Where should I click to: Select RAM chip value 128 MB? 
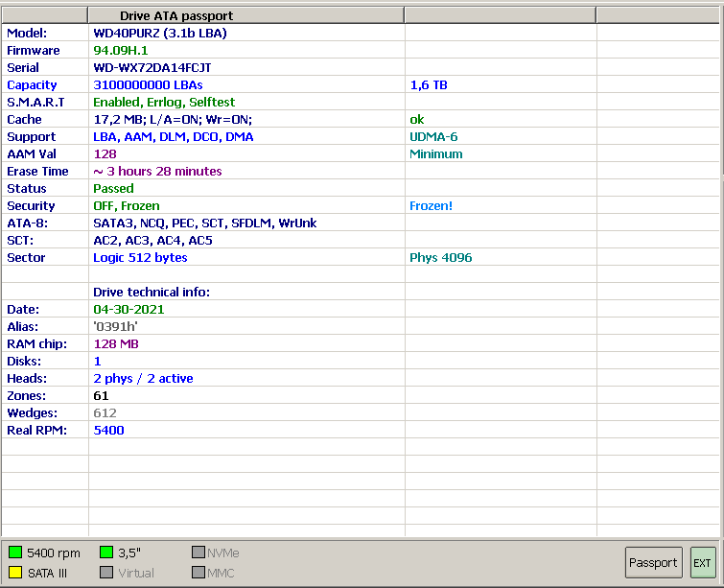pos(116,344)
